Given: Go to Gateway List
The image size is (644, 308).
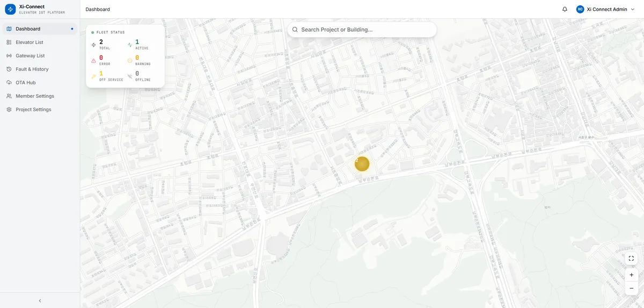Looking at the screenshot, I should pos(30,56).
